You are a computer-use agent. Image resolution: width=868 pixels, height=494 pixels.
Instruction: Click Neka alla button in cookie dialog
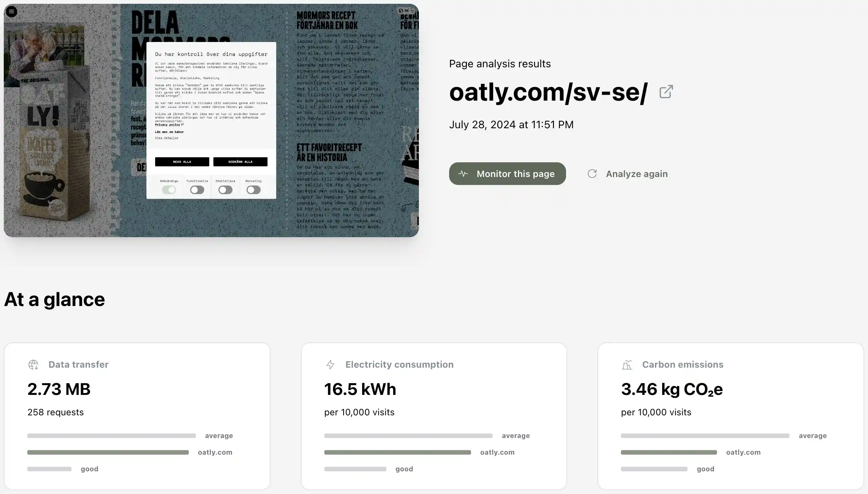pyautogui.click(x=182, y=162)
